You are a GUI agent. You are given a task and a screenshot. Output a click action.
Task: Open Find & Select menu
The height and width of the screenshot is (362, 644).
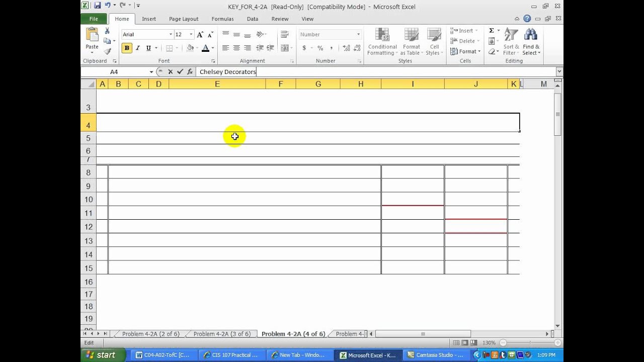531,42
